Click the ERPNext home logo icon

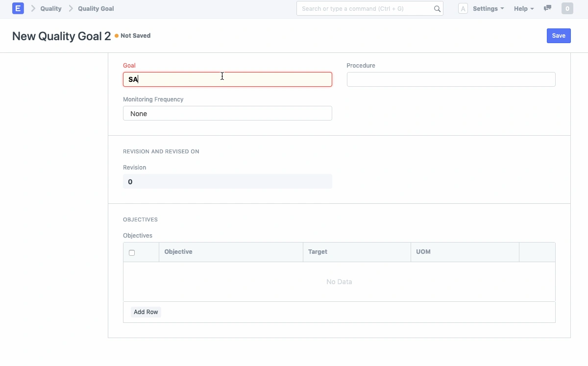pos(18,8)
